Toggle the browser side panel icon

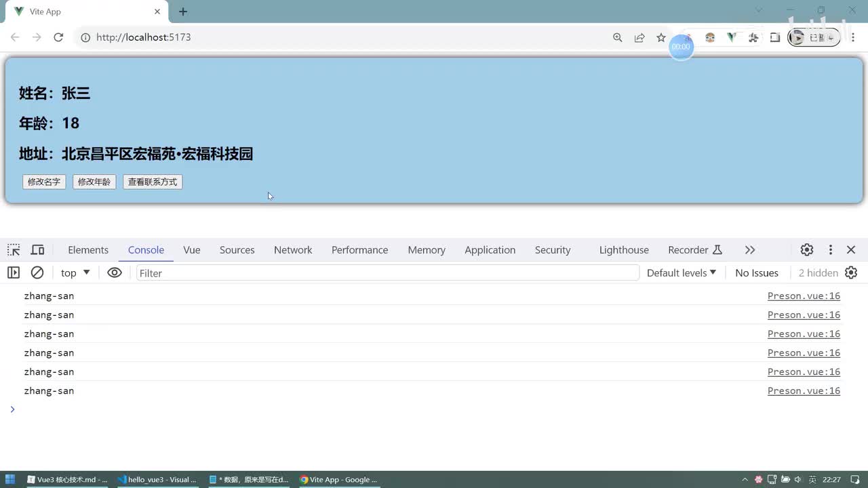(x=775, y=37)
